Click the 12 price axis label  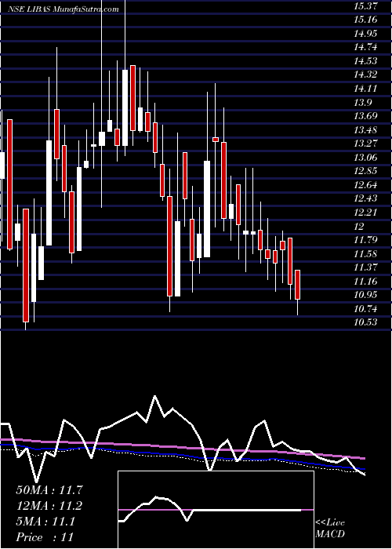[x=359, y=226]
